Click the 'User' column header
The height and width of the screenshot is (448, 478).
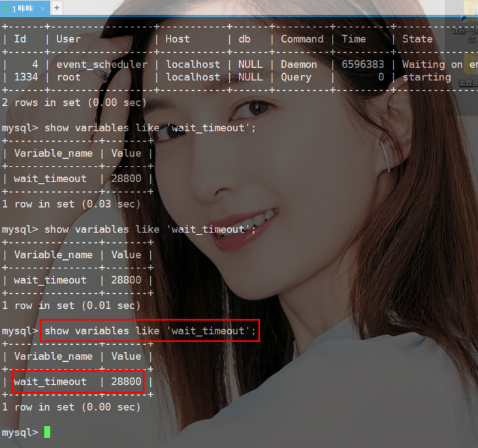(x=69, y=39)
